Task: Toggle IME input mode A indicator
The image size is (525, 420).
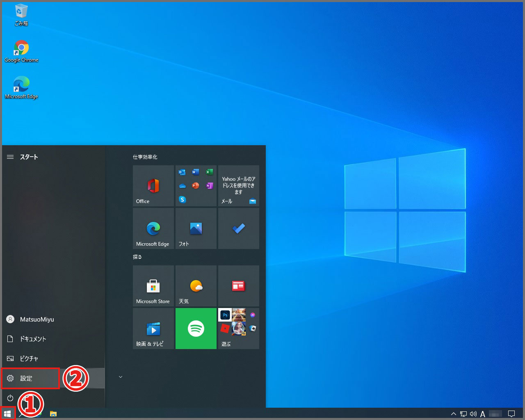Action: tap(483, 414)
